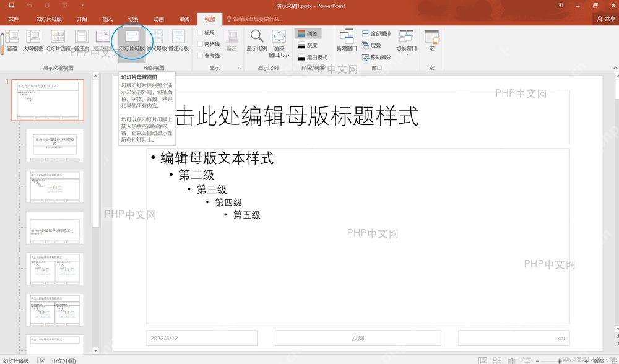Click the Notes (备注) button in the ribbon

tap(232, 41)
